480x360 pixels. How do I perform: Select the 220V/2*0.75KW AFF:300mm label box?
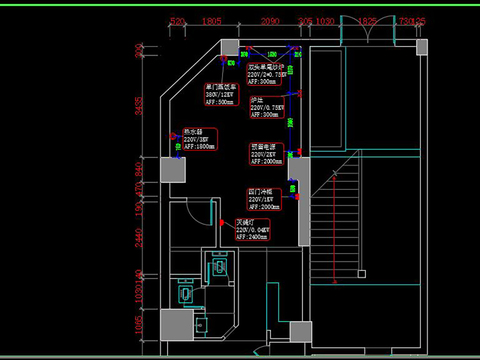[x=265, y=74]
